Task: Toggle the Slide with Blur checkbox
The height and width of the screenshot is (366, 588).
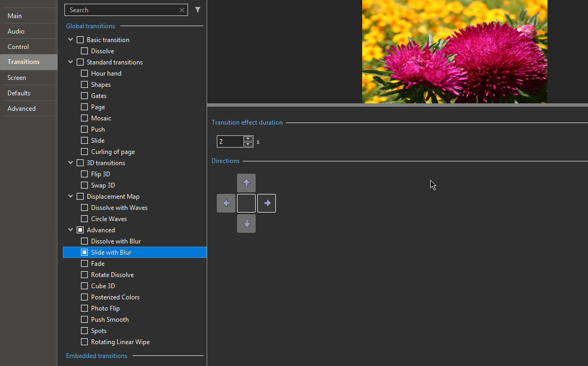Action: point(84,253)
